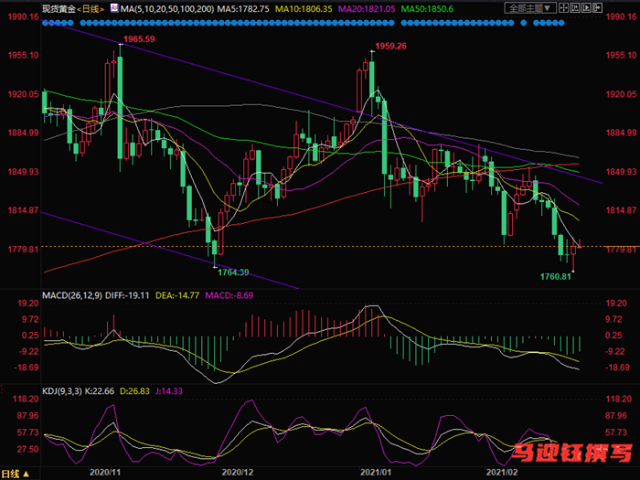Click the shift-chart-right arrow icon
The height and width of the screenshot is (480, 640).
tap(597, 8)
